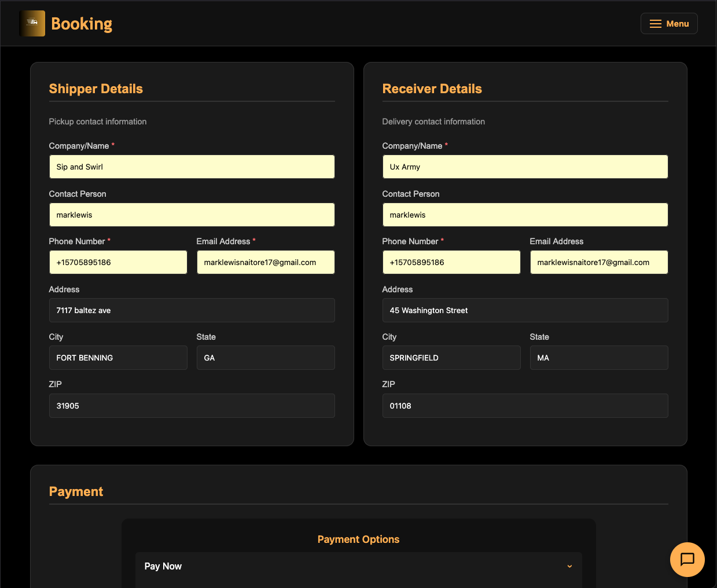Edit receiver Company/Name field Ux Army
Viewport: 717px width, 588px height.
(x=525, y=167)
